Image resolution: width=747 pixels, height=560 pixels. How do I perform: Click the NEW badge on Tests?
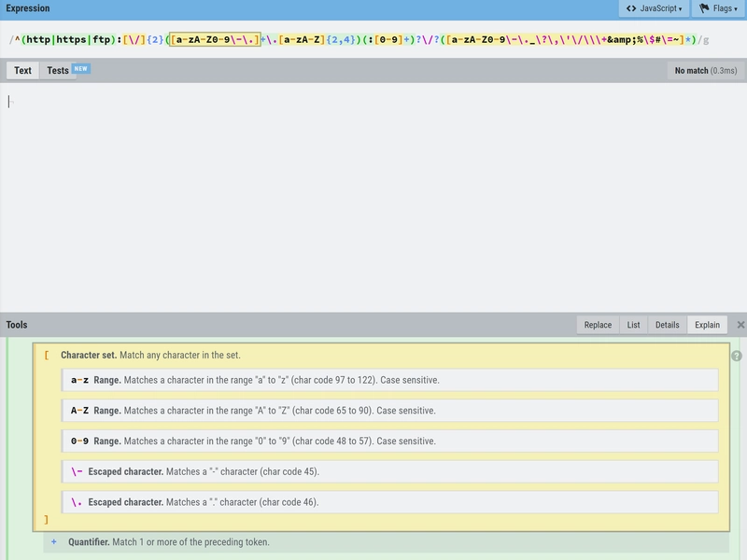pos(81,69)
